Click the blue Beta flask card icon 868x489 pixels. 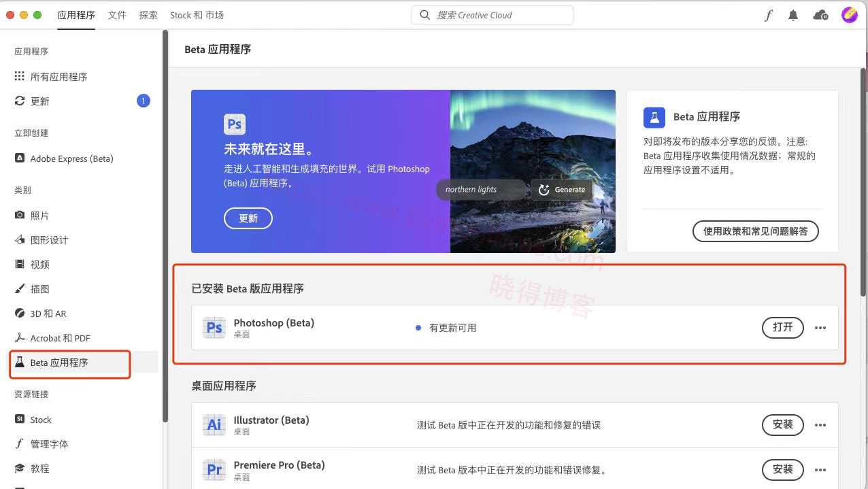[x=654, y=117]
